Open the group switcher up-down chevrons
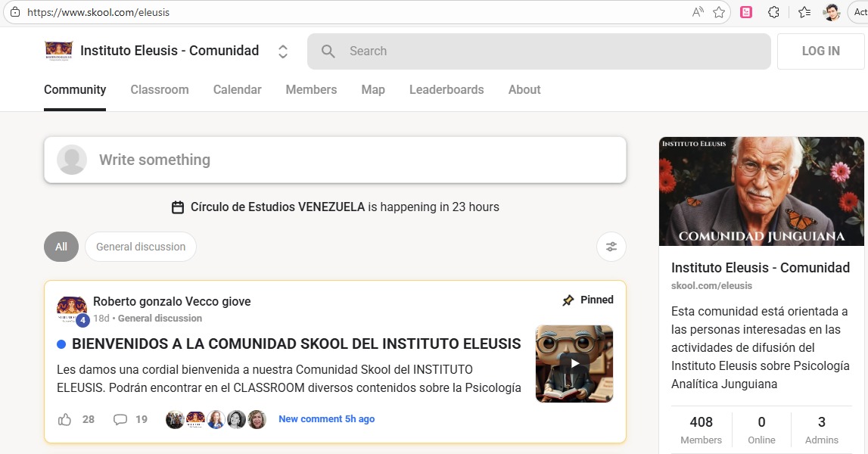The height and width of the screenshot is (454, 868). [x=282, y=51]
